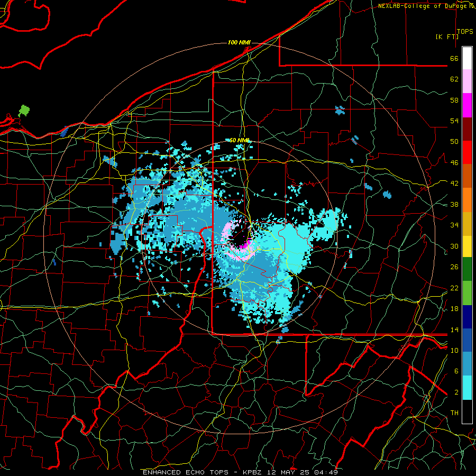The width and height of the screenshot is (476, 476).
Task: Select the "62" value on the scale
Action: (454, 79)
